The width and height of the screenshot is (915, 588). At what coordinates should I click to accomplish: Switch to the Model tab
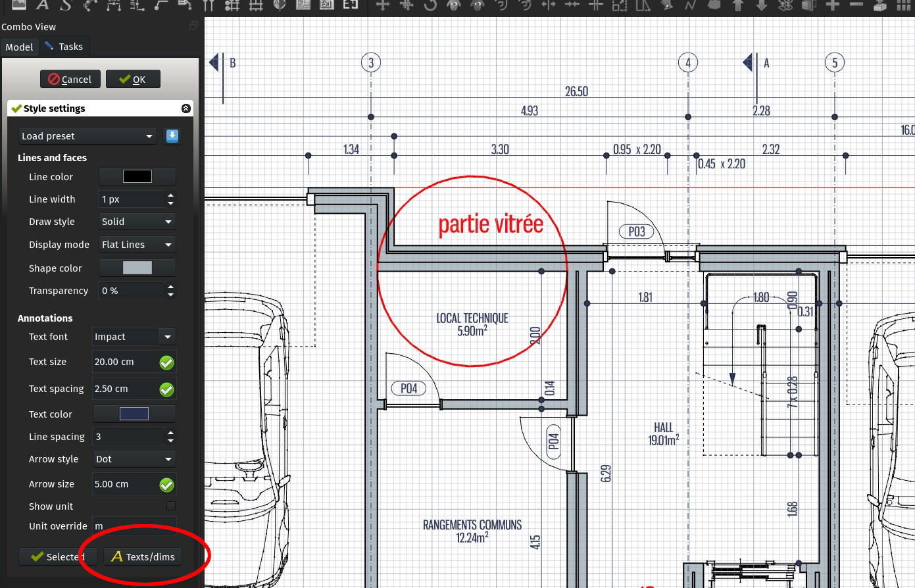pyautogui.click(x=19, y=47)
